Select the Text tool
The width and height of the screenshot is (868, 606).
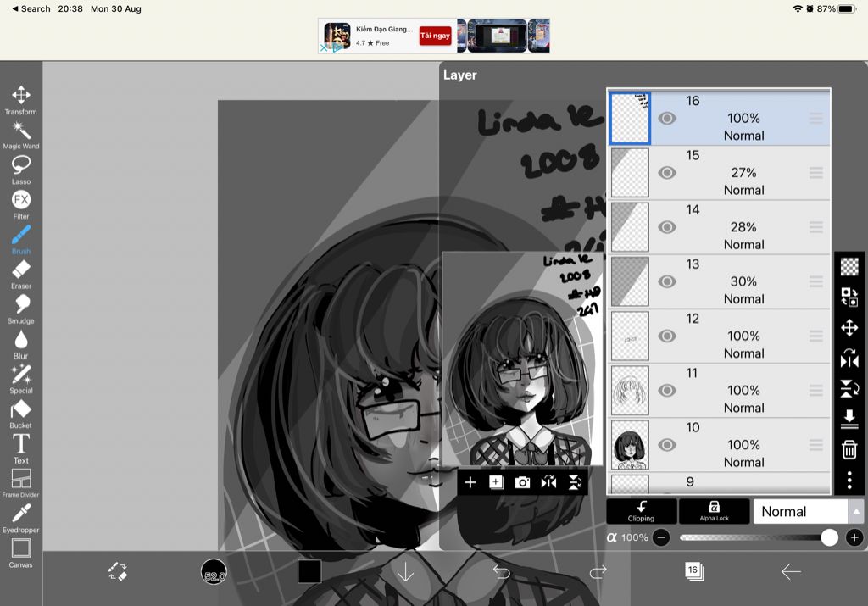[21, 449]
